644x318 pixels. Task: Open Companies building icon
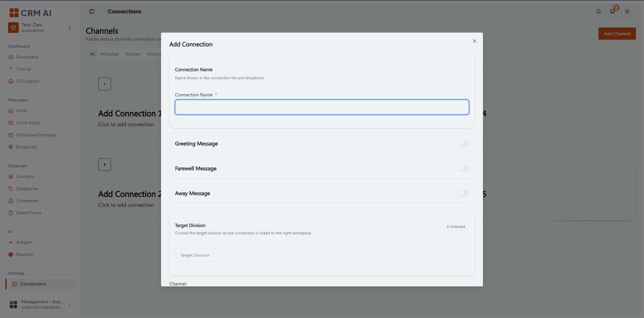coord(11,201)
